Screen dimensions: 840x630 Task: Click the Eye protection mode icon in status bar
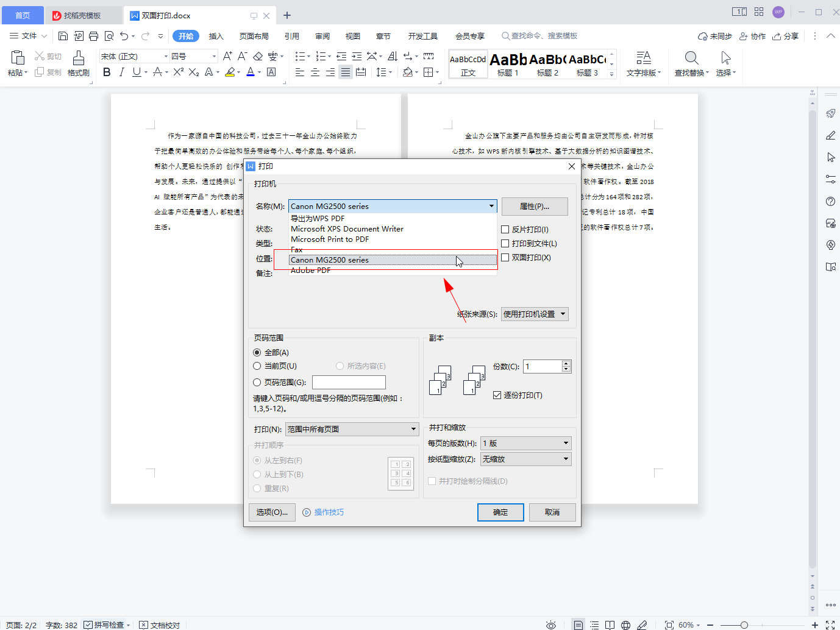(551, 625)
